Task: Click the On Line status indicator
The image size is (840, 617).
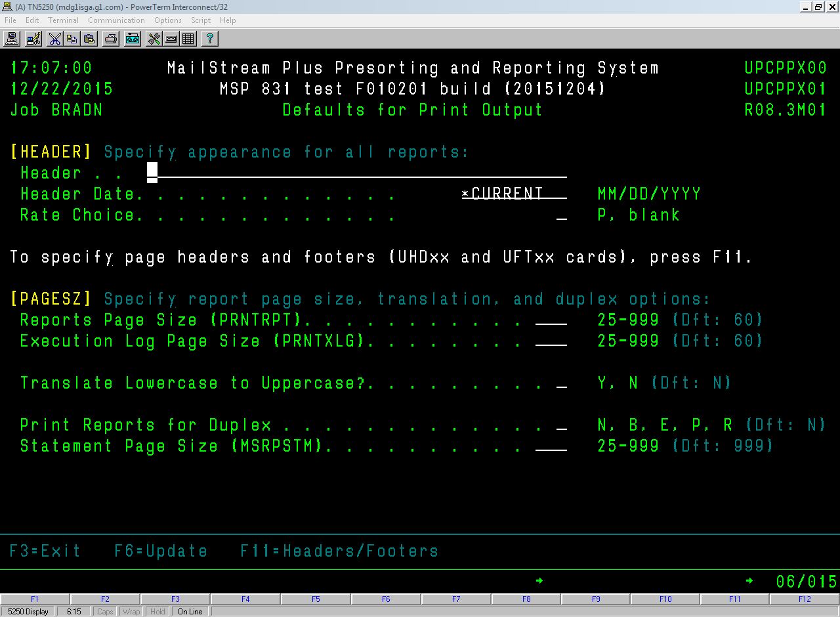Action: point(189,611)
